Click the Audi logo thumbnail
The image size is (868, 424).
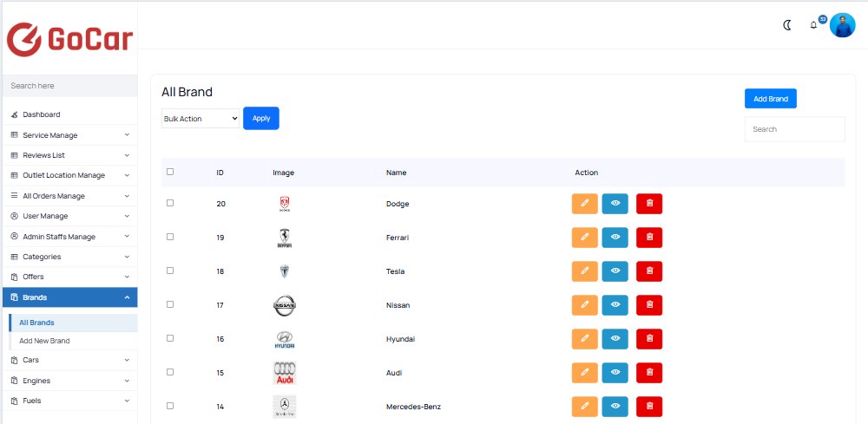coord(285,373)
